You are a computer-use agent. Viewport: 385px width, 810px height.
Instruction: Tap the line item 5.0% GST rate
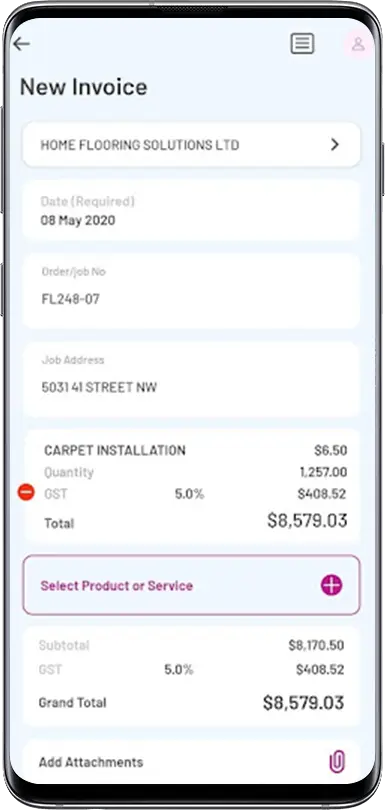click(189, 494)
